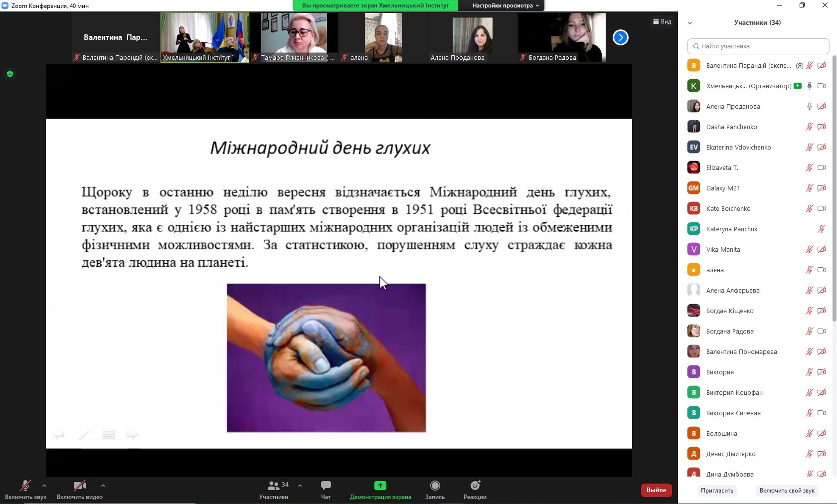
Task: Click the green Share Screen icon
Action: point(380,486)
